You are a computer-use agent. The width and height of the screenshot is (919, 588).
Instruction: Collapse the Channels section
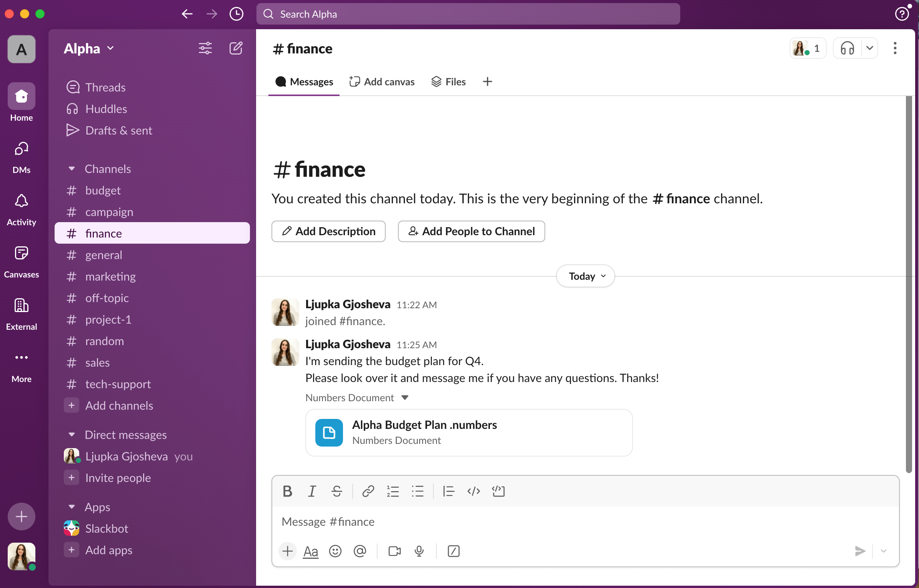point(72,169)
